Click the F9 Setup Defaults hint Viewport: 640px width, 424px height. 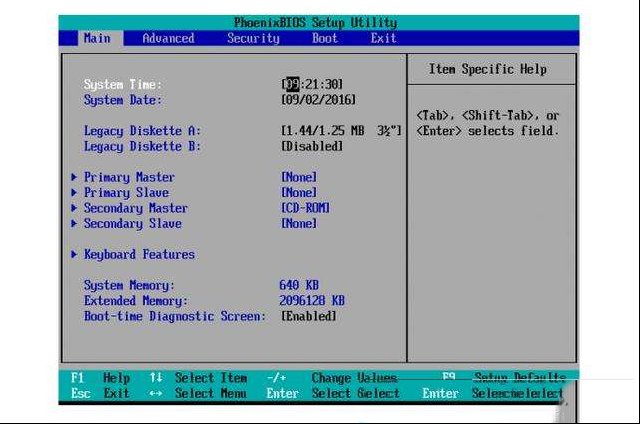tap(504, 377)
